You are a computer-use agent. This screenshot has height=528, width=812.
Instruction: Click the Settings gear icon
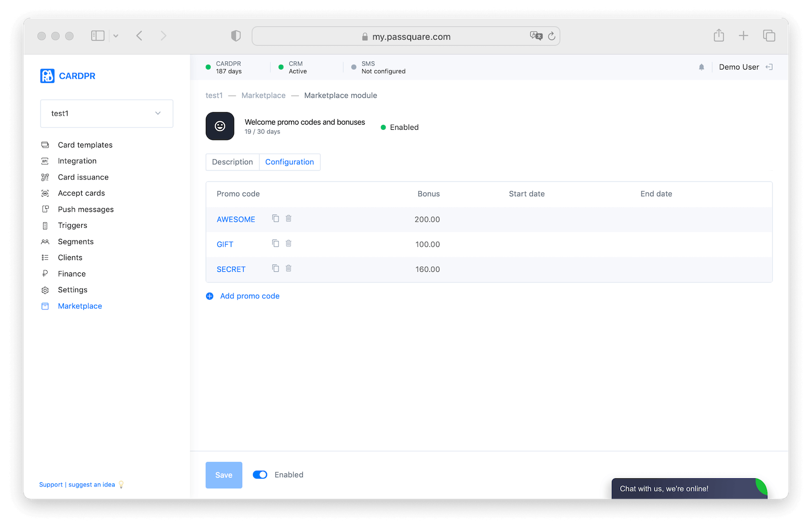tap(45, 290)
